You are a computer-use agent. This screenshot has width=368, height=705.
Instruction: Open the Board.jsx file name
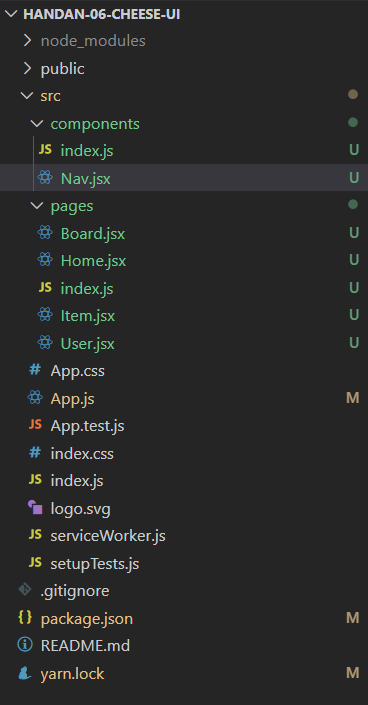pyautogui.click(x=93, y=234)
